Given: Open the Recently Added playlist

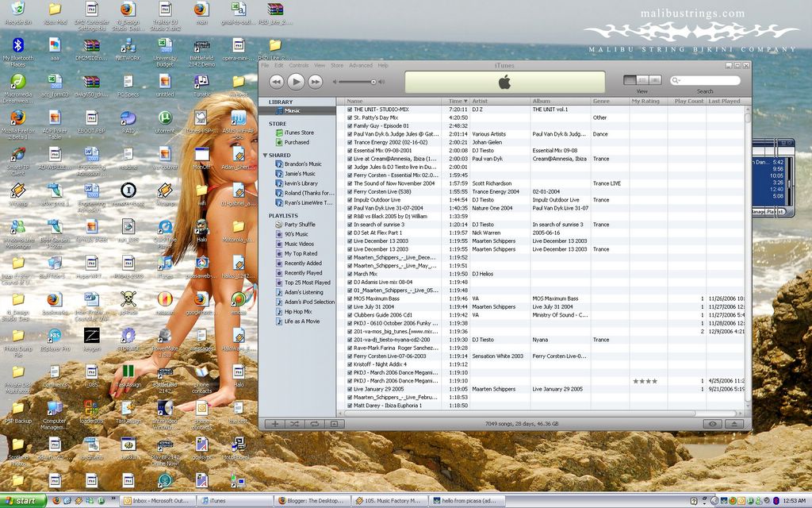Looking at the screenshot, I should point(297,264).
